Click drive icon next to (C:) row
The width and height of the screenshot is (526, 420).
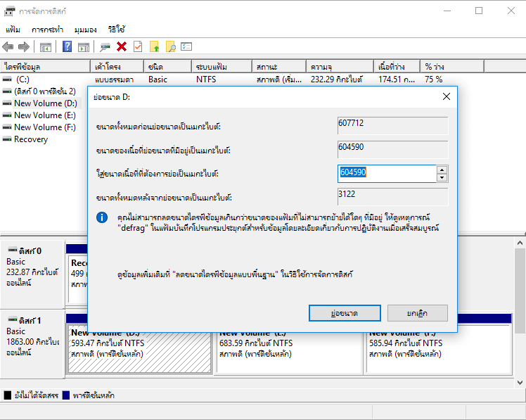(x=7, y=79)
